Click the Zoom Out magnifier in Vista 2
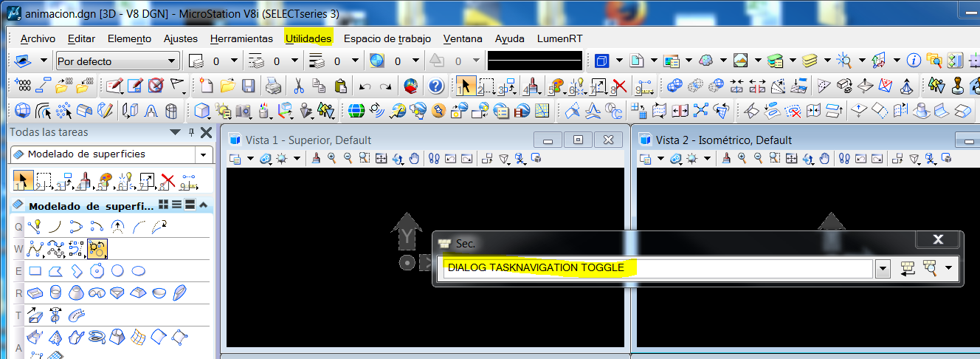This screenshot has height=359, width=980. point(759,158)
